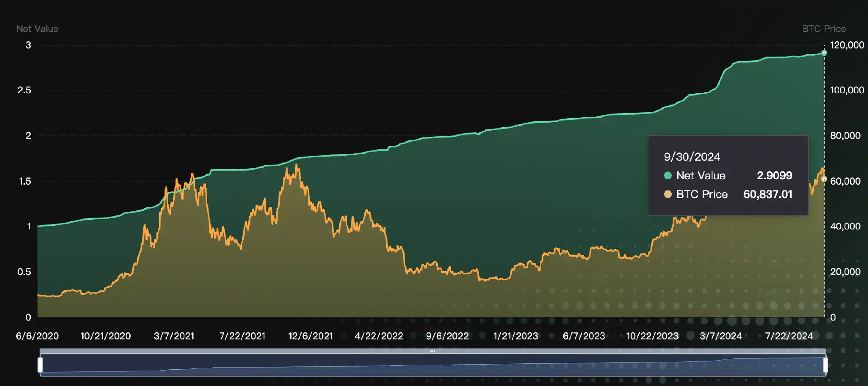Click the Net Value axis title
This screenshot has height=386, width=868.
[x=37, y=29]
